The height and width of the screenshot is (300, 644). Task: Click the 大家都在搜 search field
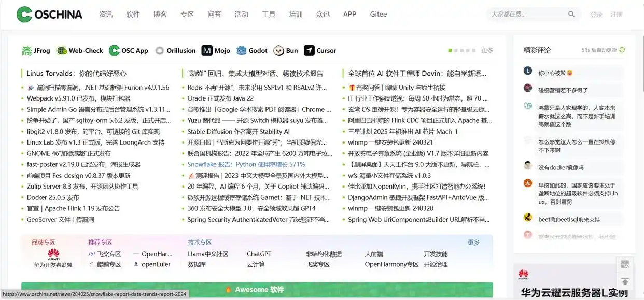(x=526, y=15)
